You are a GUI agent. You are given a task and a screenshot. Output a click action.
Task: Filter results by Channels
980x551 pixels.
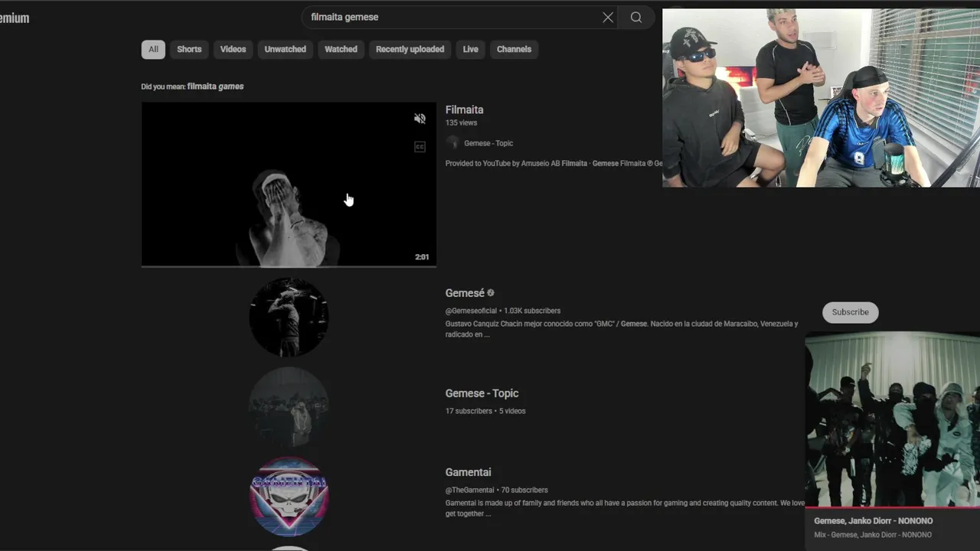pyautogui.click(x=514, y=49)
